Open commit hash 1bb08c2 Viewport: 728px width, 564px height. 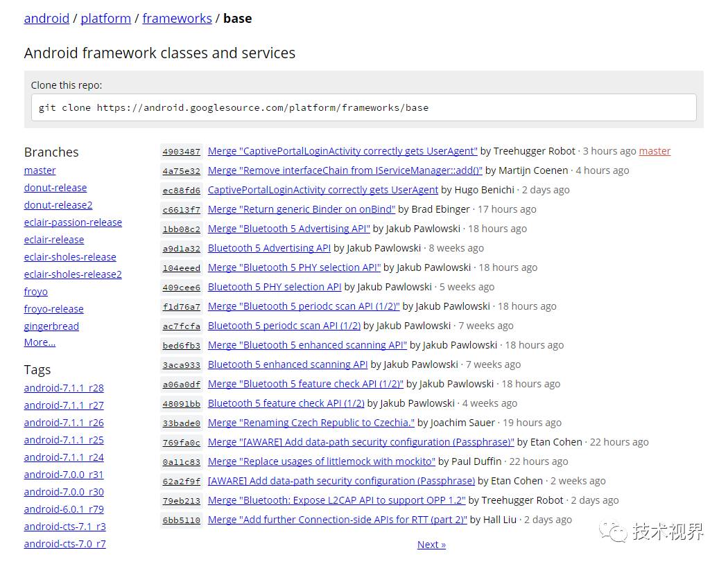182,229
